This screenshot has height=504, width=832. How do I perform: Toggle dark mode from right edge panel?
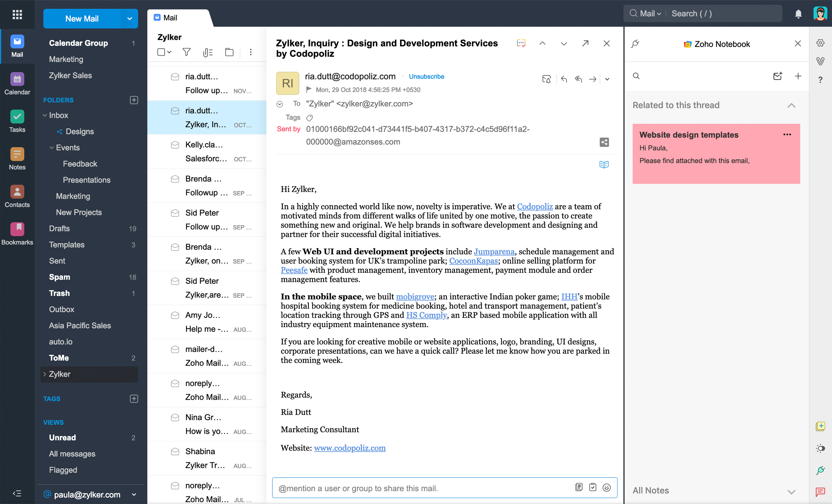[x=820, y=448]
